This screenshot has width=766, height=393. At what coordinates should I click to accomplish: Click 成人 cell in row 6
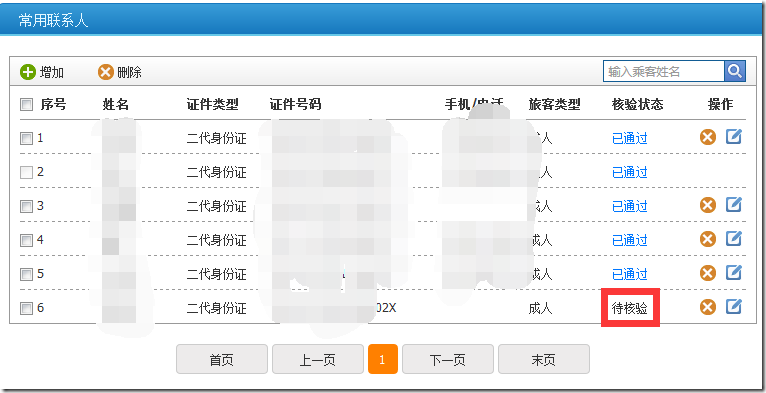click(540, 308)
